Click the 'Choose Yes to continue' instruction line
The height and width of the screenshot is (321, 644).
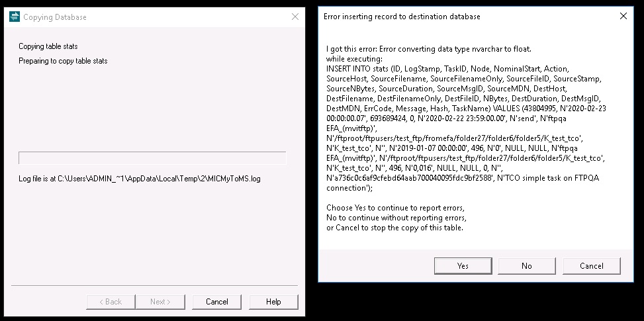tap(395, 208)
